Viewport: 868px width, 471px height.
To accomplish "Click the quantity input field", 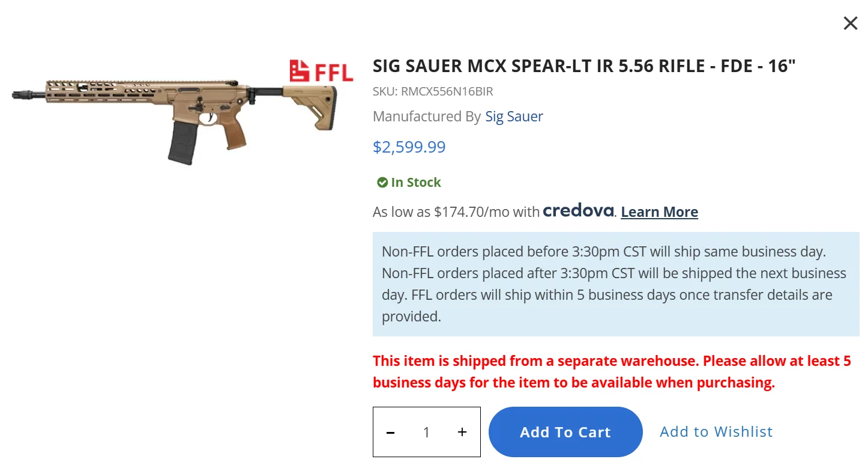I will pos(426,432).
